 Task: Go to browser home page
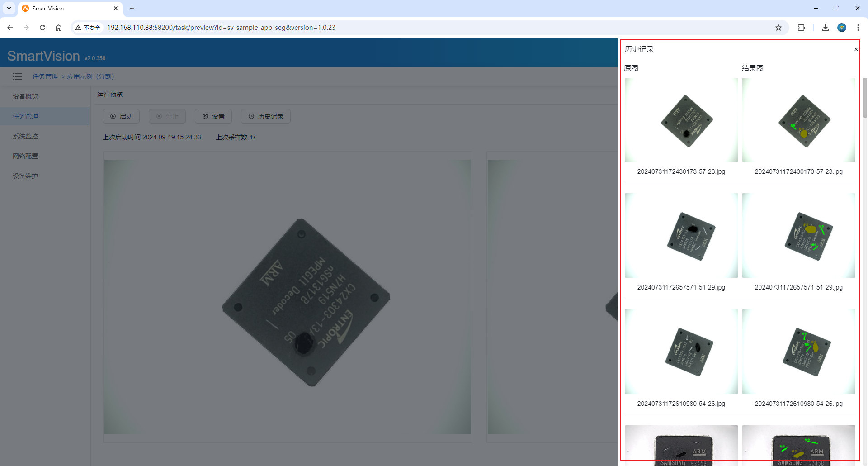59,28
